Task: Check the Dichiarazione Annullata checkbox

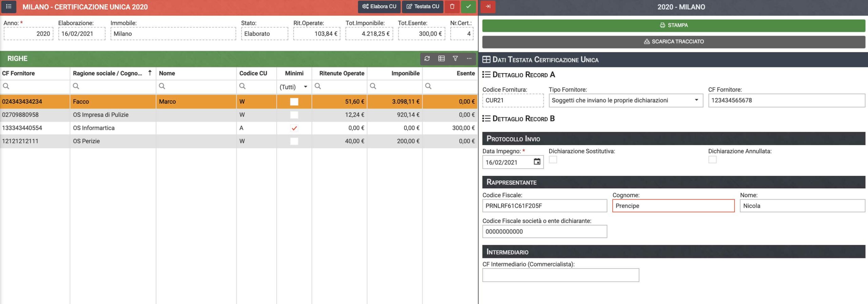Action: pyautogui.click(x=712, y=159)
